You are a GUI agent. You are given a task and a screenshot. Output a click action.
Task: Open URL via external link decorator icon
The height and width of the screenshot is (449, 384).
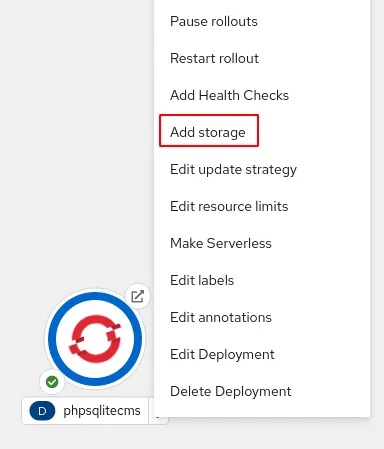(x=138, y=296)
